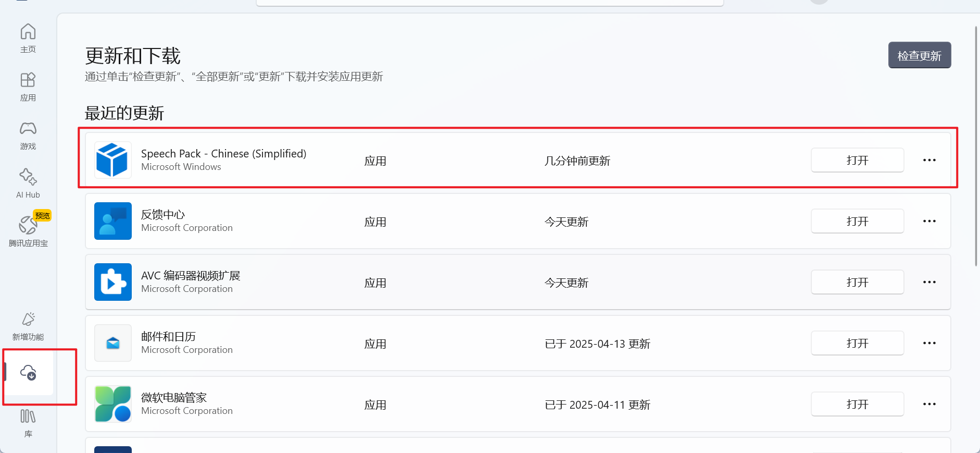Click the search box at the top
Image resolution: width=980 pixels, height=453 pixels.
point(489,3)
